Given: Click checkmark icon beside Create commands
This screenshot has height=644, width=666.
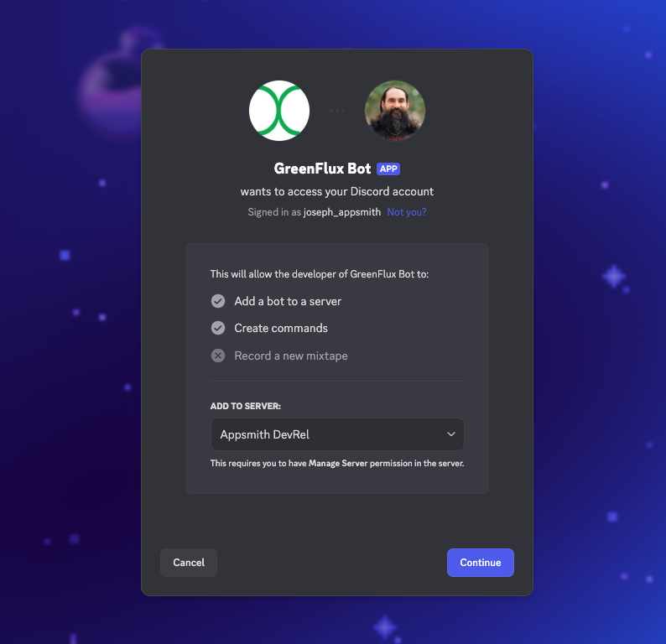Looking at the screenshot, I should [x=218, y=328].
